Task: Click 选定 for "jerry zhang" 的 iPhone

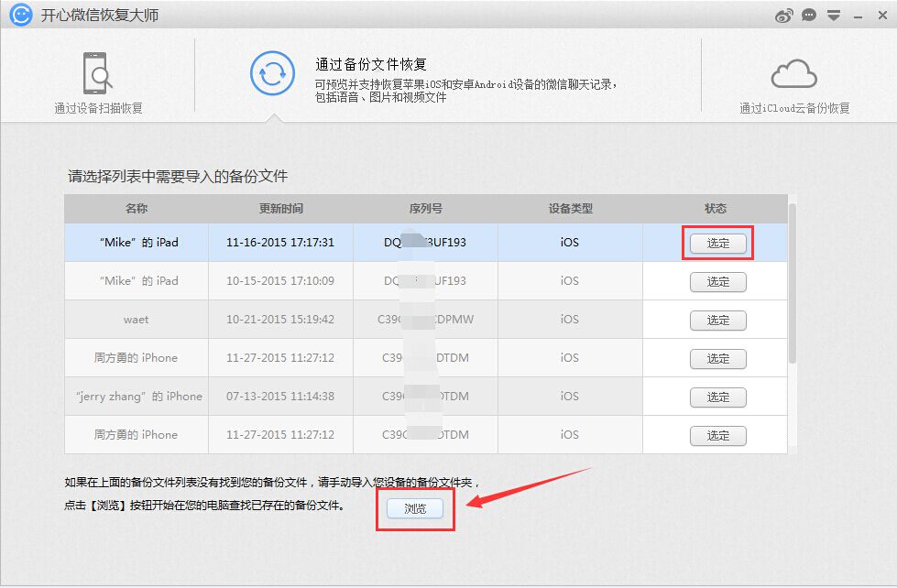Action: click(717, 397)
